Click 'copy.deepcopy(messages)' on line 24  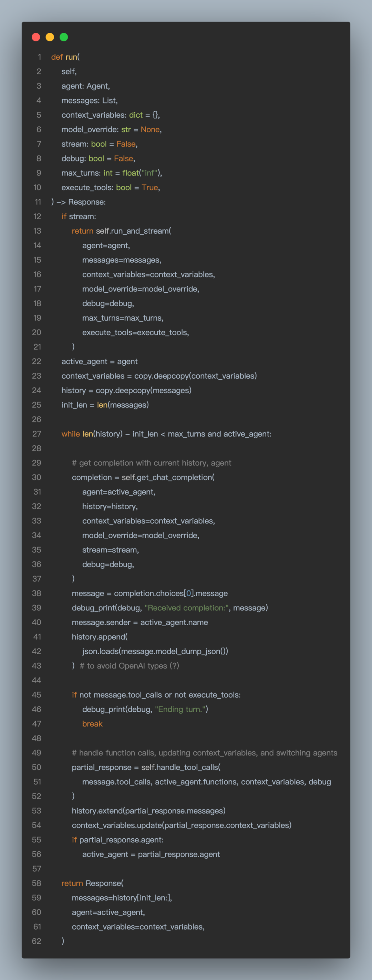[144, 391]
